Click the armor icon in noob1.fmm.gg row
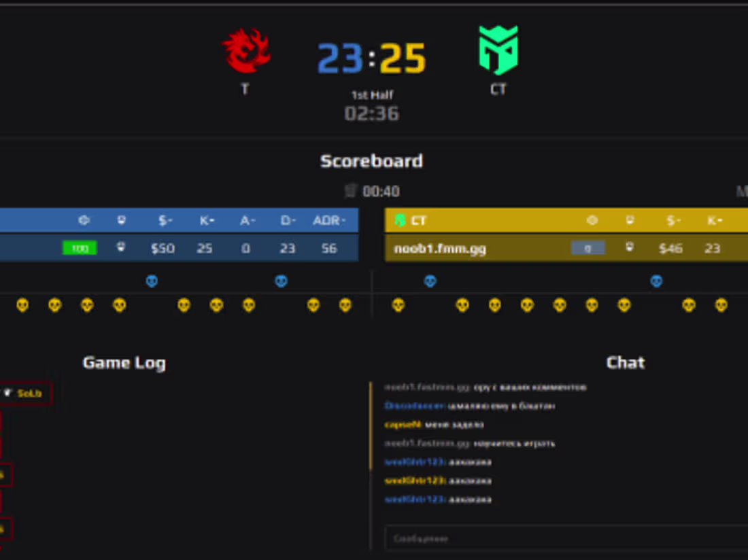Viewport: 748px width, 560px height. coord(630,247)
